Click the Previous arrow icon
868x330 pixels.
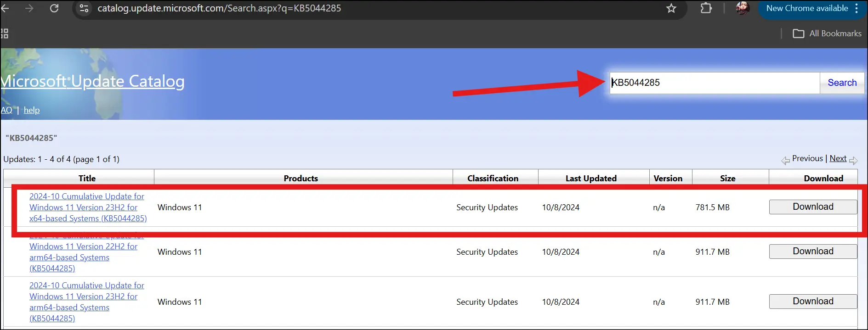click(x=785, y=160)
